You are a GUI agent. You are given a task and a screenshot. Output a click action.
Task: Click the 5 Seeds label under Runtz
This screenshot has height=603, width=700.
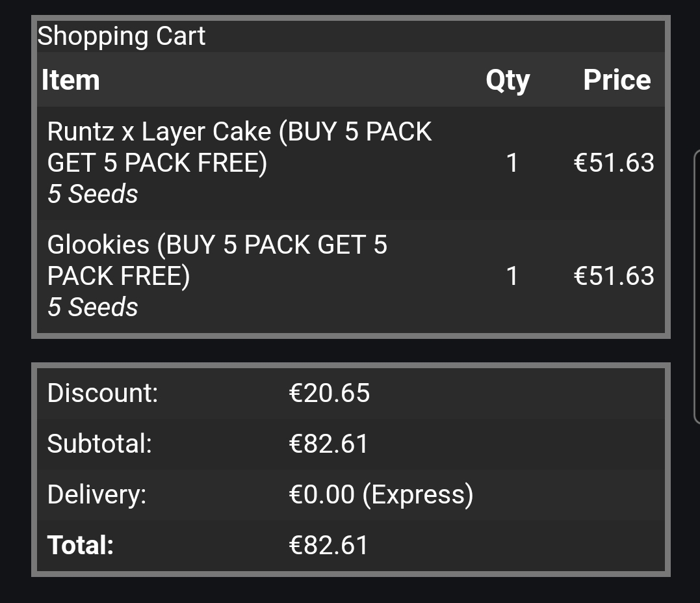(x=93, y=194)
